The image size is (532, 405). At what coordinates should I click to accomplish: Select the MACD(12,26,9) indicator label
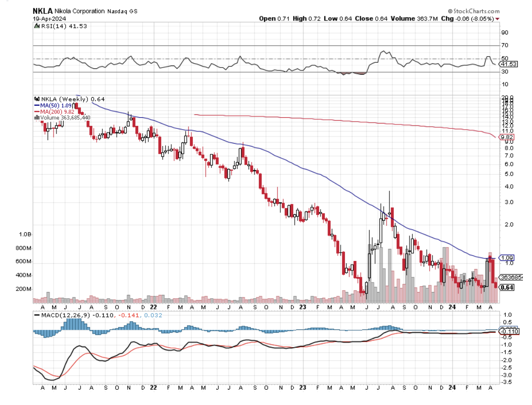point(62,315)
